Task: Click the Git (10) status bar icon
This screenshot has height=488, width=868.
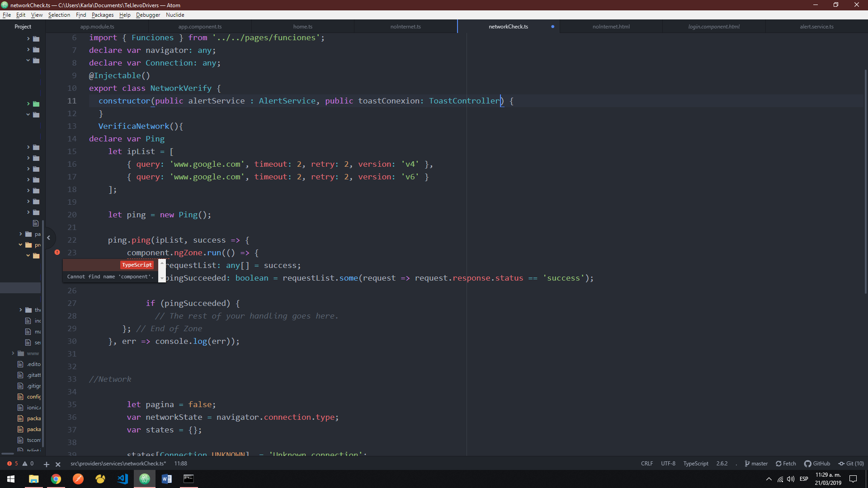Action: coord(850,463)
